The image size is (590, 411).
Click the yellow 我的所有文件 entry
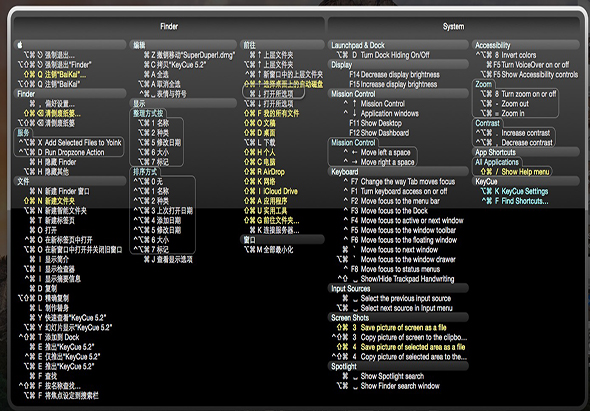pyautogui.click(x=271, y=113)
